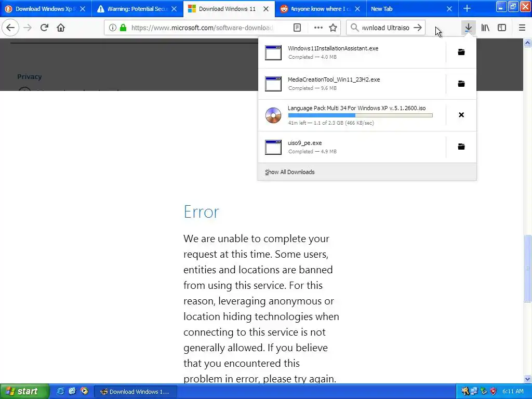Click the uiso9_pe.exe file icon
This screenshot has height=399, width=532.
click(x=273, y=147)
